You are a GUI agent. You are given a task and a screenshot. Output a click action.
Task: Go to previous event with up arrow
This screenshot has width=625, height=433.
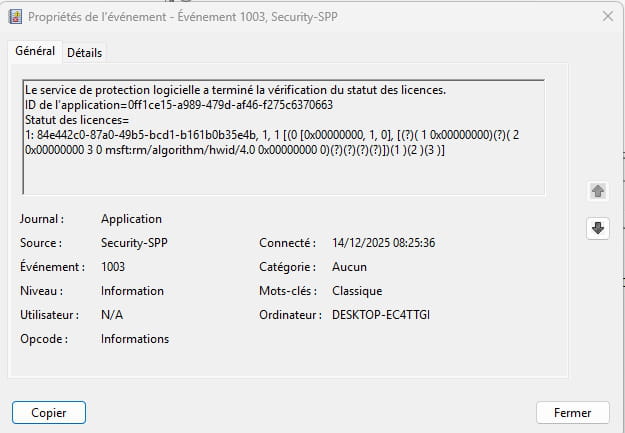pos(597,191)
